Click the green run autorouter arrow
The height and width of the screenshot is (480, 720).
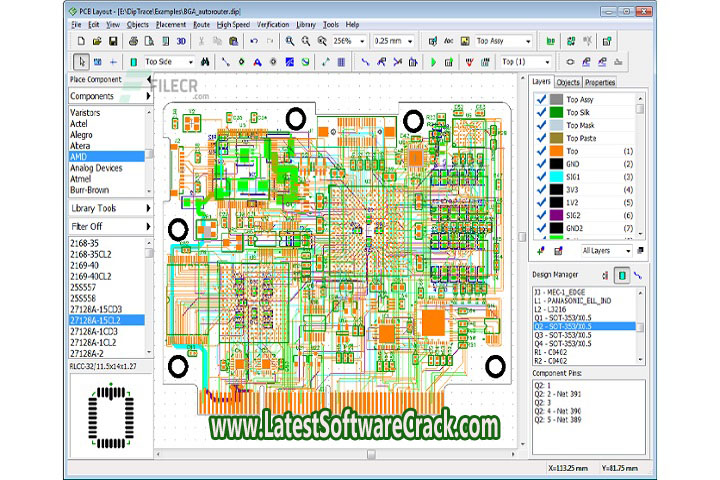433,61
